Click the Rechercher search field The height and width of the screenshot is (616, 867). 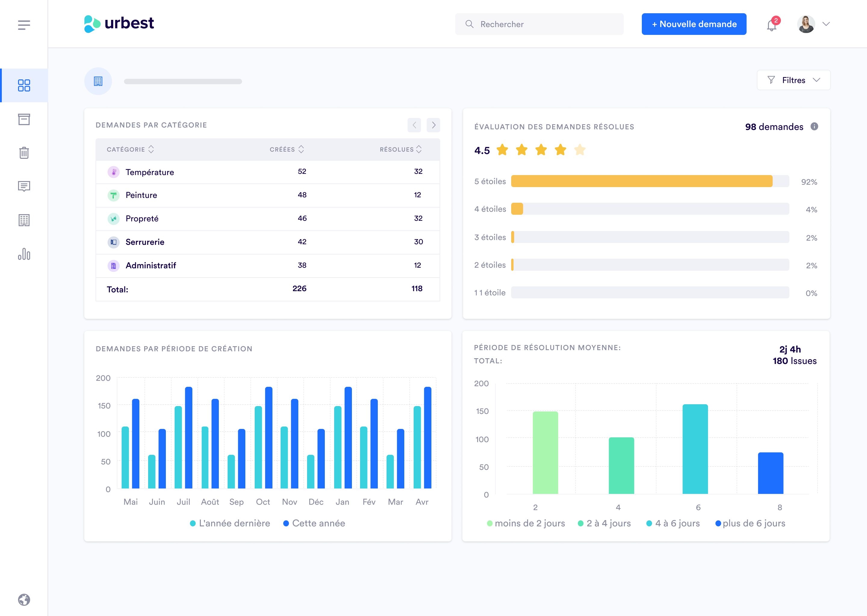pyautogui.click(x=539, y=24)
